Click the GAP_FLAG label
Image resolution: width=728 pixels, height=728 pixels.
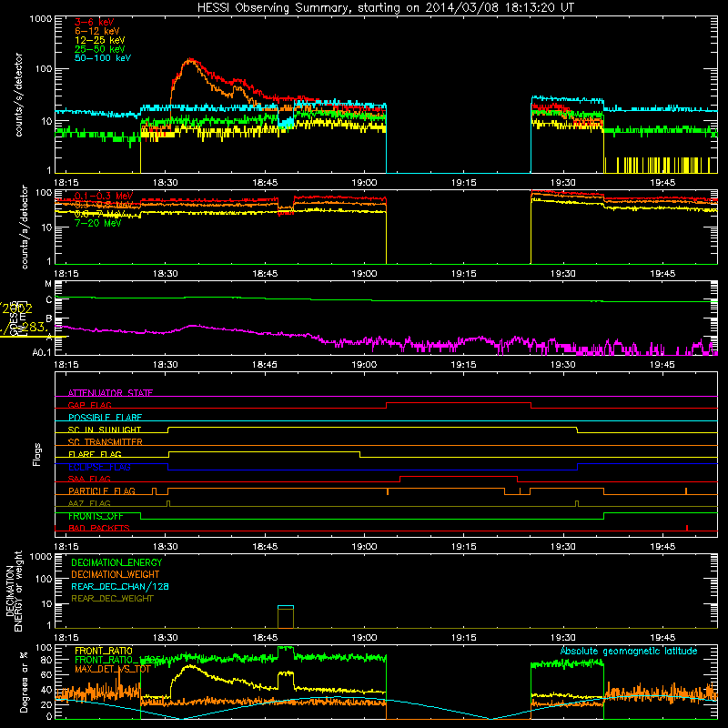click(89, 405)
